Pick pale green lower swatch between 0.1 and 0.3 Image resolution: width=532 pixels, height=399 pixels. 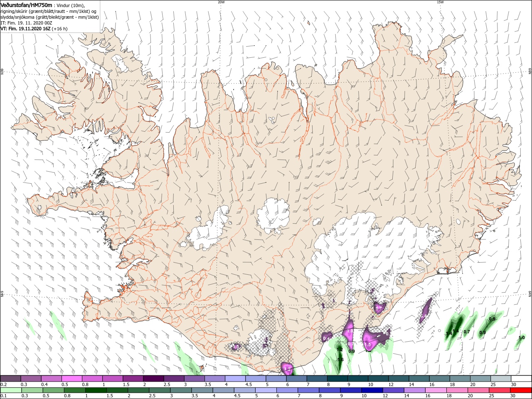click(11, 390)
